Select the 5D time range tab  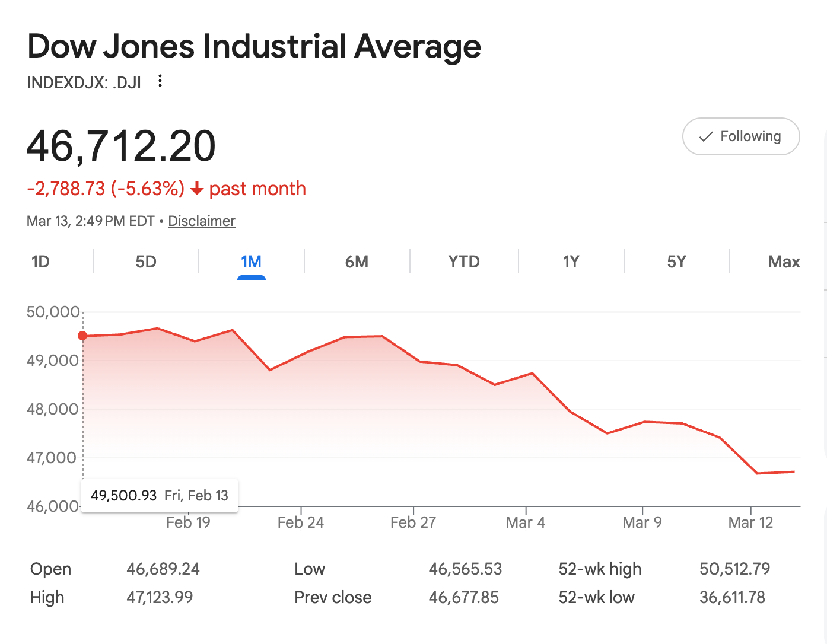pos(146,262)
